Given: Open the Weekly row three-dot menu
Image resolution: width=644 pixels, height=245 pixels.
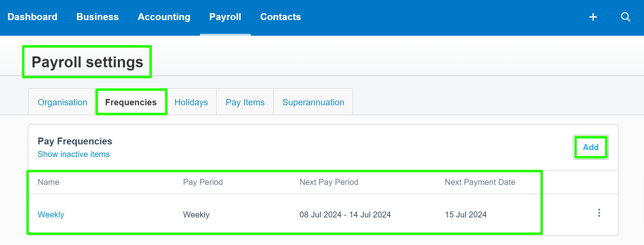Looking at the screenshot, I should click(x=599, y=213).
